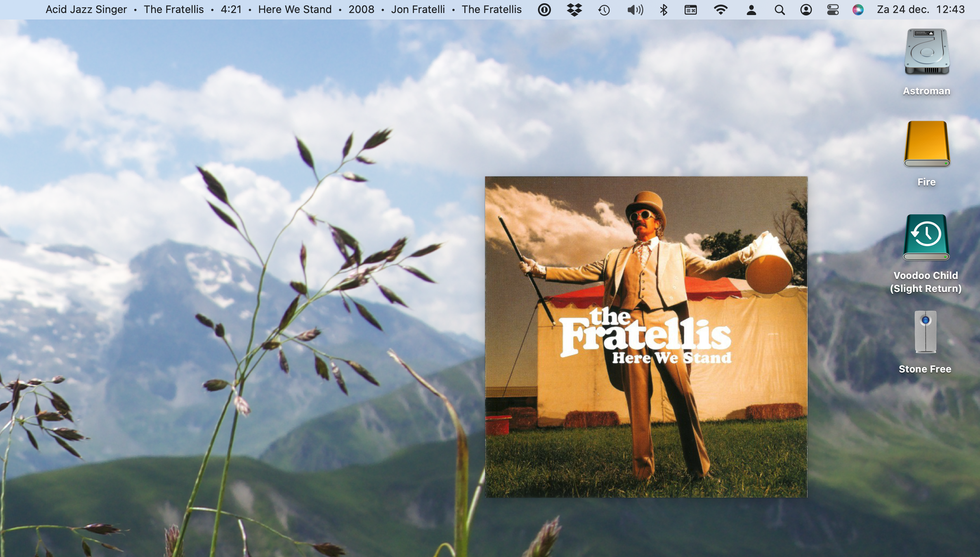Click the user account circle icon

click(x=806, y=9)
